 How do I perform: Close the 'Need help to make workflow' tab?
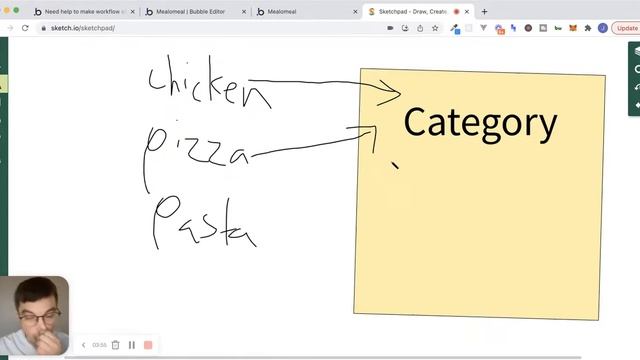(133, 12)
